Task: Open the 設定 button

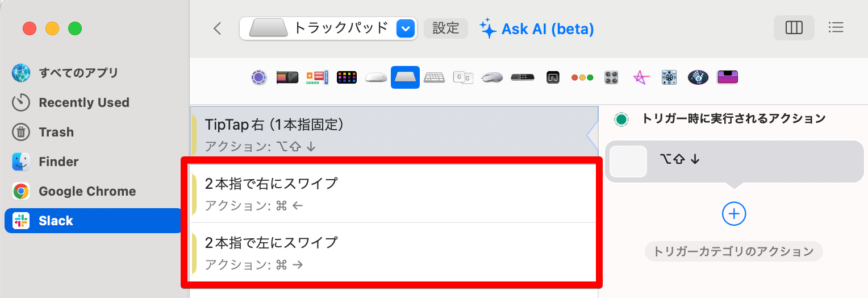Action: 445,28
